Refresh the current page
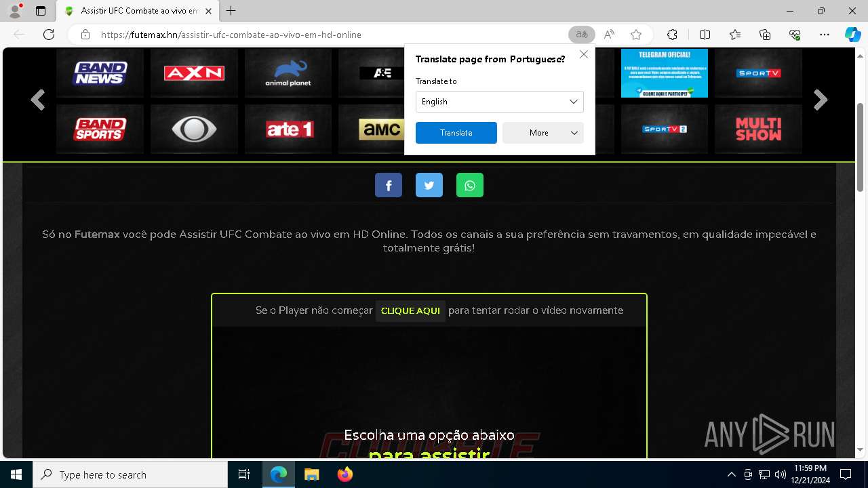This screenshot has height=488, width=868. [49, 35]
